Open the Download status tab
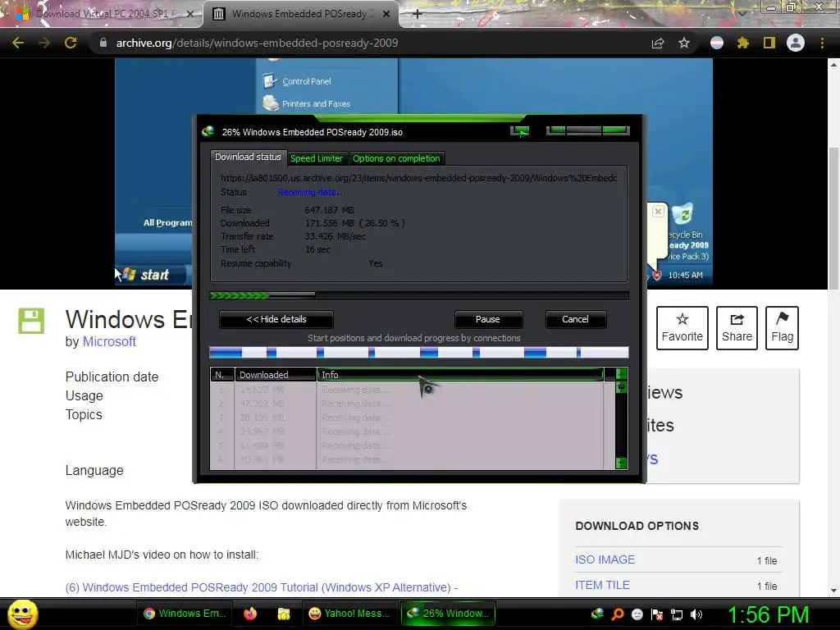This screenshot has width=840, height=630. click(248, 157)
